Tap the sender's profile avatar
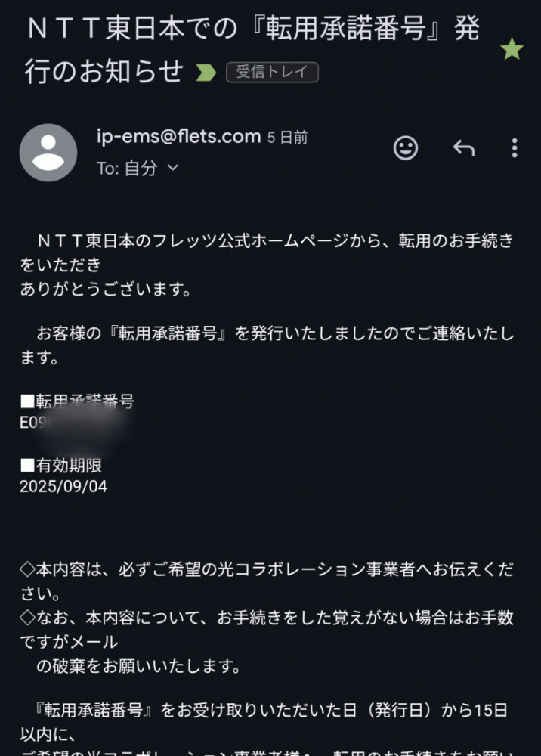This screenshot has width=541, height=756. coord(48,152)
